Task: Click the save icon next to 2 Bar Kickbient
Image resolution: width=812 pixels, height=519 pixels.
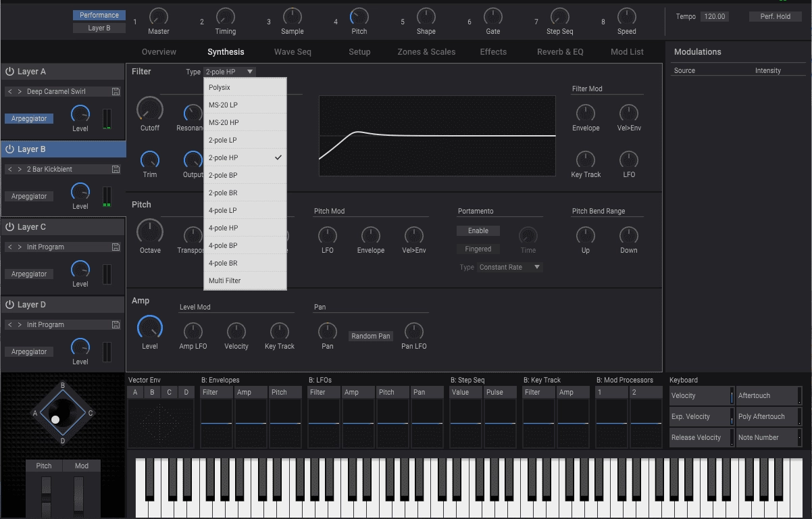Action: (116, 169)
